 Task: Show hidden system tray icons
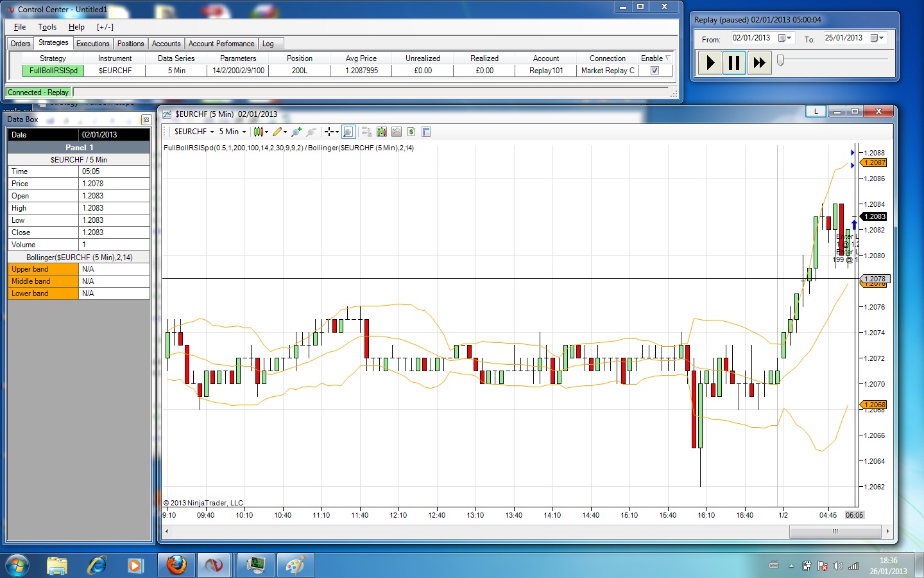(791, 566)
